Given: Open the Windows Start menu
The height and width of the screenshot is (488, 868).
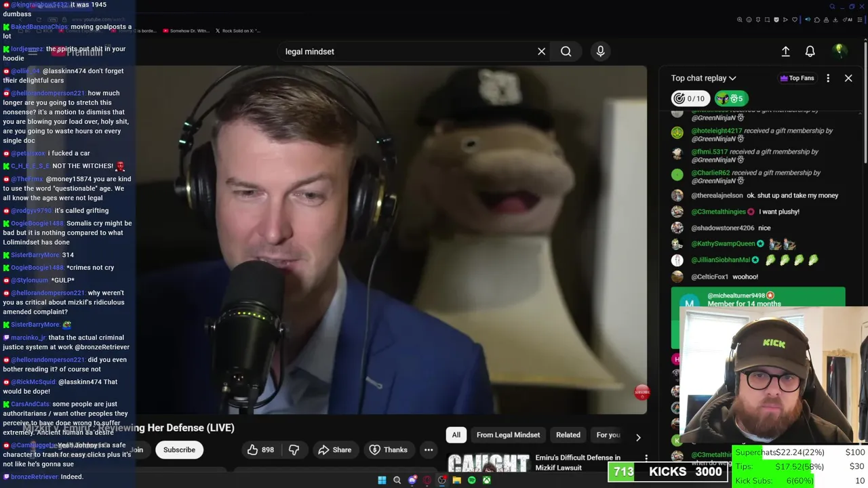Looking at the screenshot, I should (x=382, y=481).
